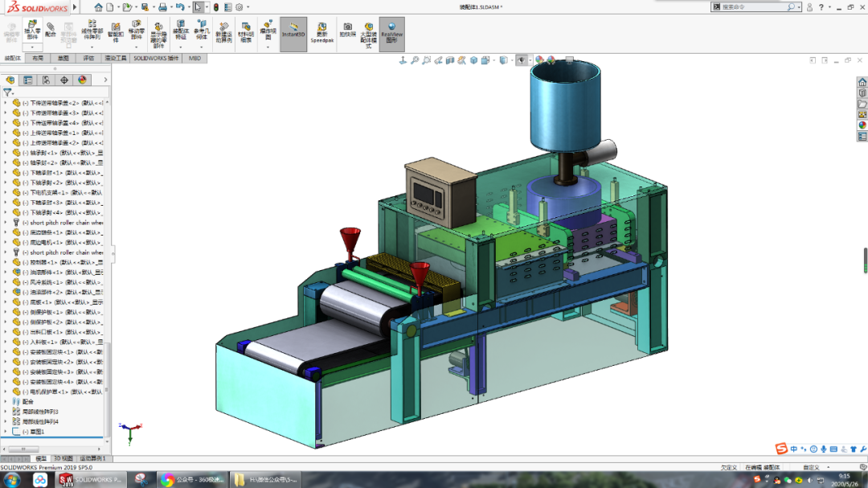Screen dimensions: 868x488
Task: Click the Take Snapshot (拍快照) camera tool
Action: click(347, 30)
